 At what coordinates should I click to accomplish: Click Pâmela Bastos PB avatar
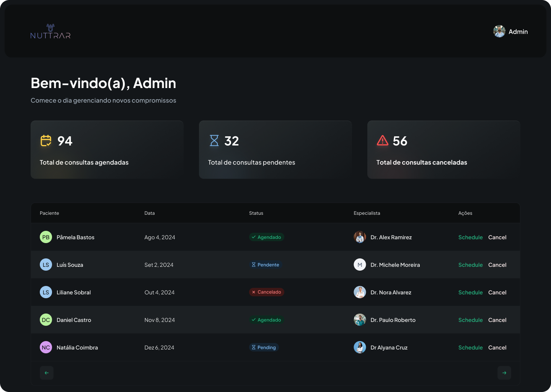point(46,237)
